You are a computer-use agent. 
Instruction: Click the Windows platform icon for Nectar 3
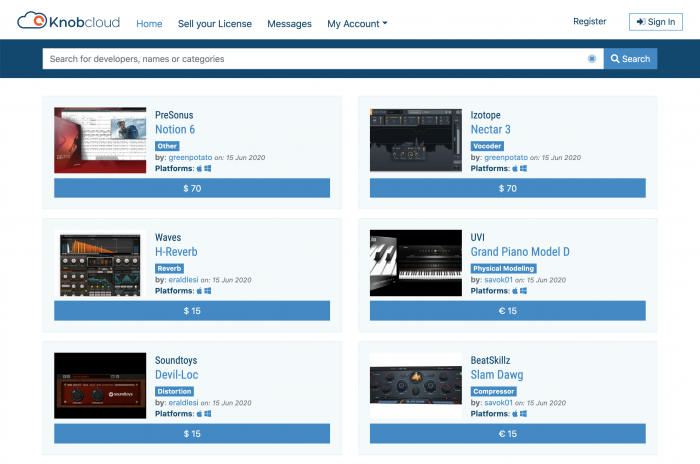click(x=523, y=168)
